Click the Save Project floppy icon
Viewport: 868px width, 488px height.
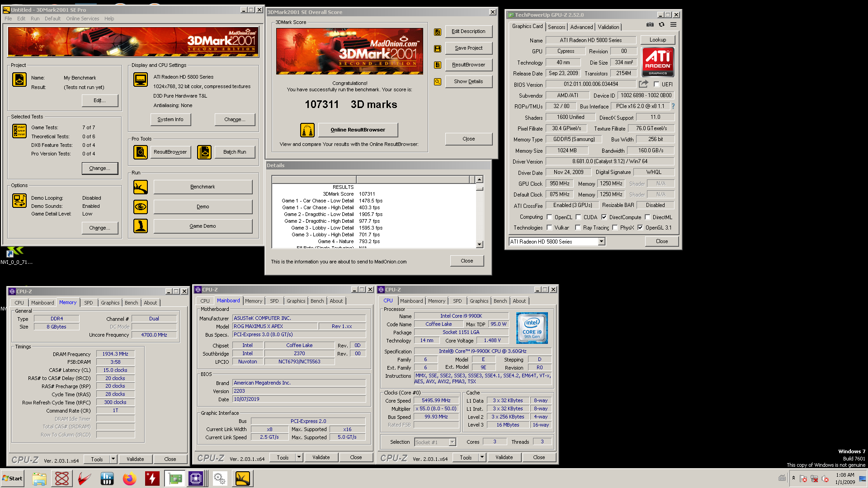click(438, 49)
